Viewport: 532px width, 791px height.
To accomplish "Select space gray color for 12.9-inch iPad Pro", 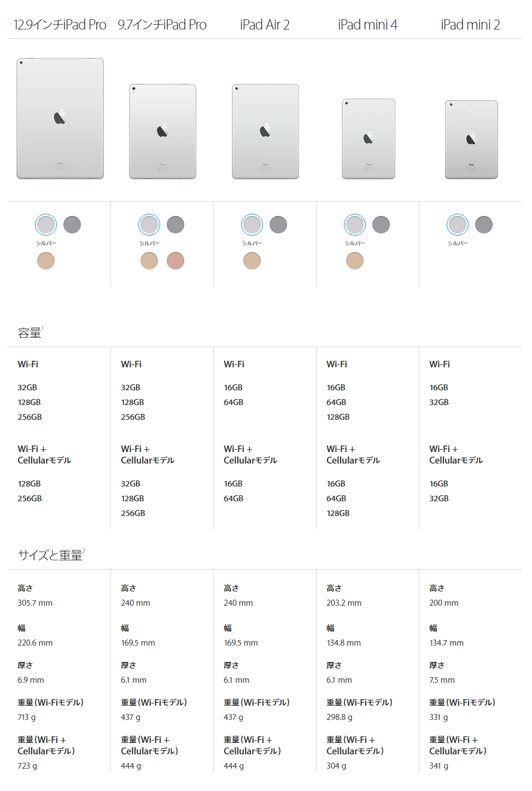I will 72,225.
